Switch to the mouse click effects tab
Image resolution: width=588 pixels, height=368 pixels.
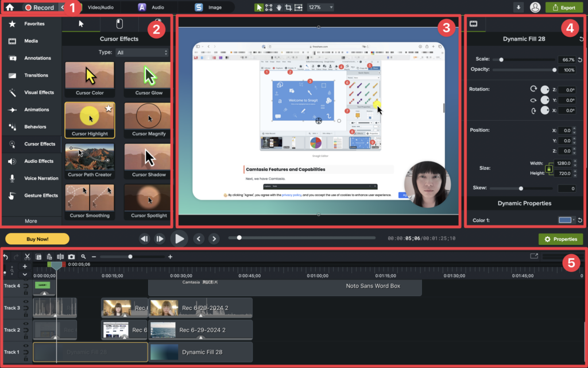point(119,24)
